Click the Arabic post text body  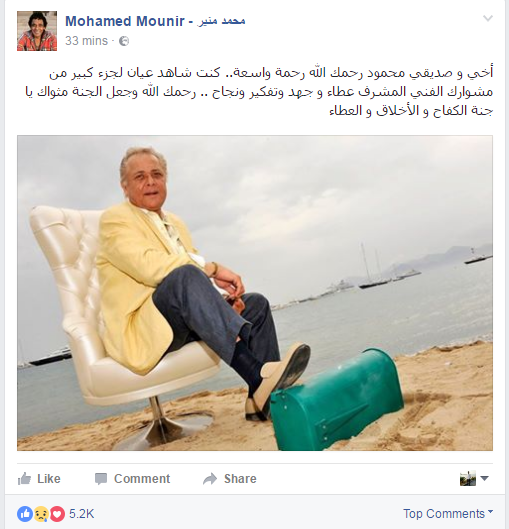259,92
